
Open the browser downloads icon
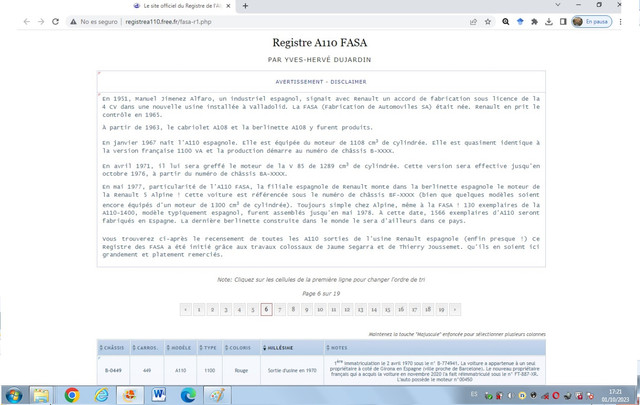pyautogui.click(x=549, y=22)
